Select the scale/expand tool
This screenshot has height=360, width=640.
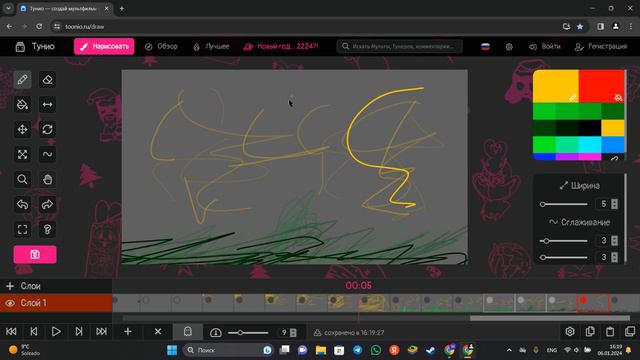click(22, 154)
